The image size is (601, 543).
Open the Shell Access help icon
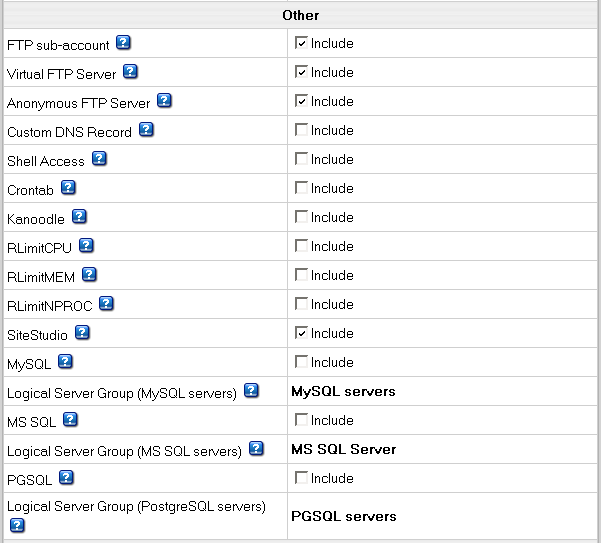[x=99, y=159]
